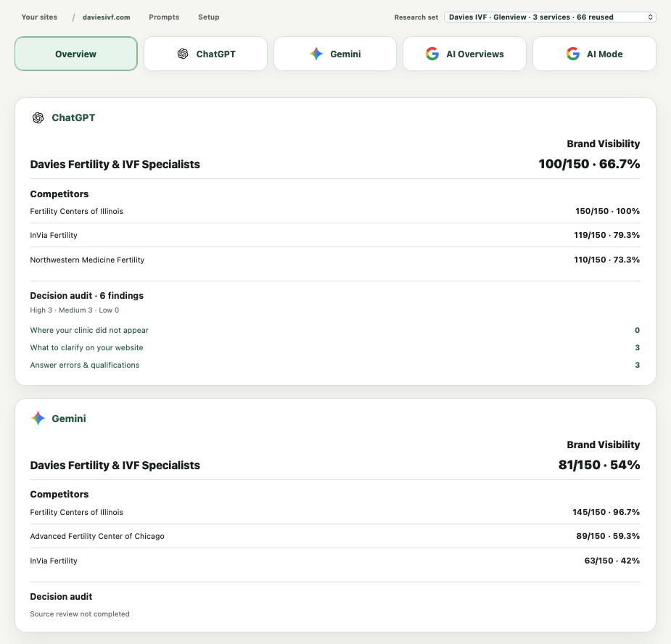Click the Gemini sparkle icon in the Gemini card header
The width and height of the screenshot is (671, 644).
38,418
